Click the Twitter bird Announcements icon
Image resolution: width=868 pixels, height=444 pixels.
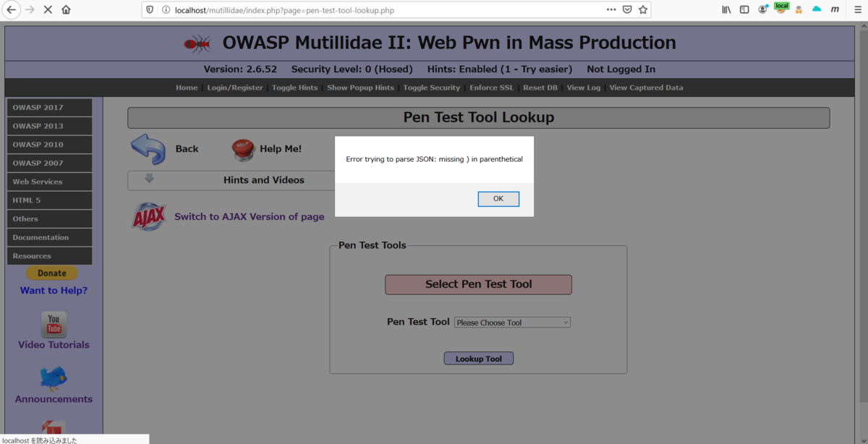(x=54, y=378)
